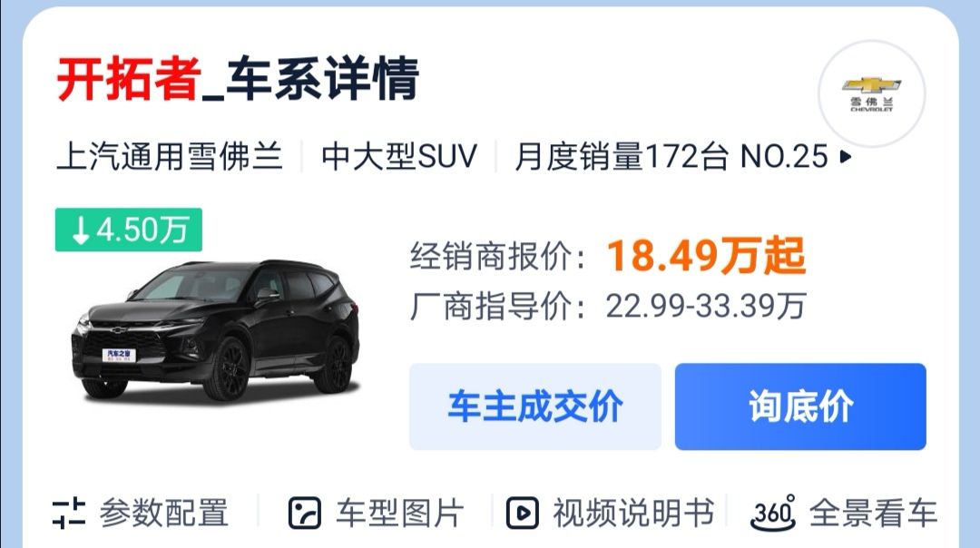Click the black Blazer car thumbnail

coord(216,329)
